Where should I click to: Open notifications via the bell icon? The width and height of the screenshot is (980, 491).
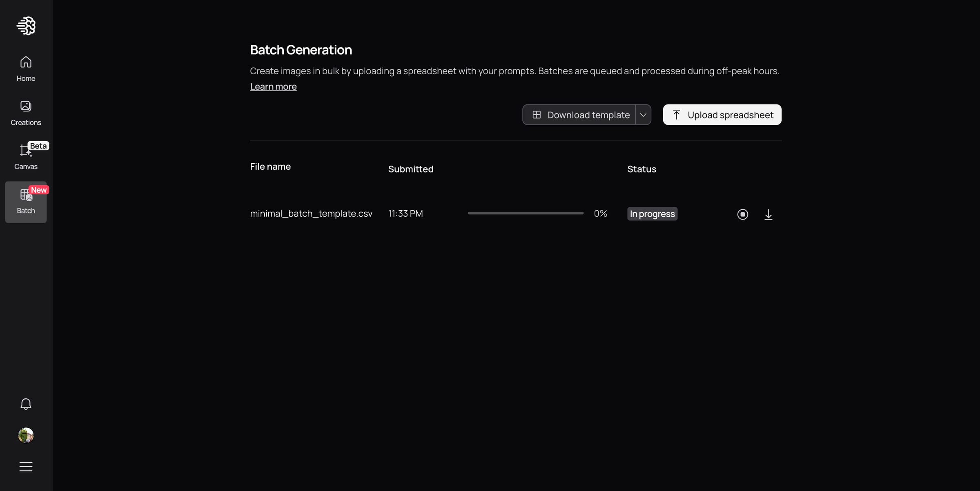25,404
